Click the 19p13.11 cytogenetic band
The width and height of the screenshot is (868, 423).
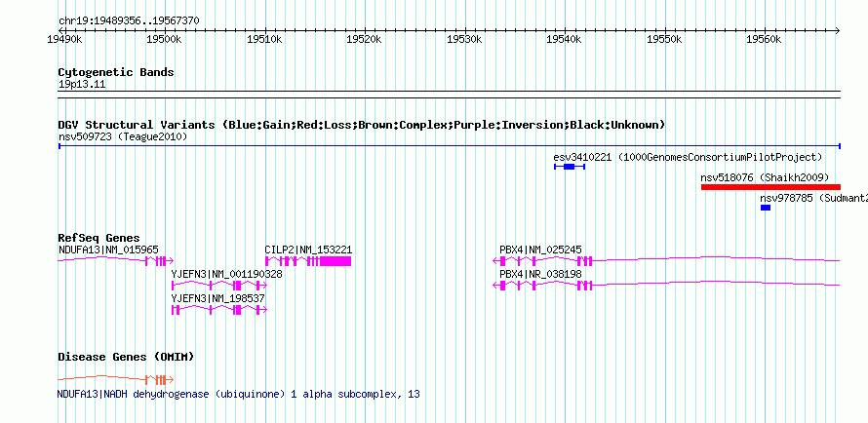click(449, 95)
